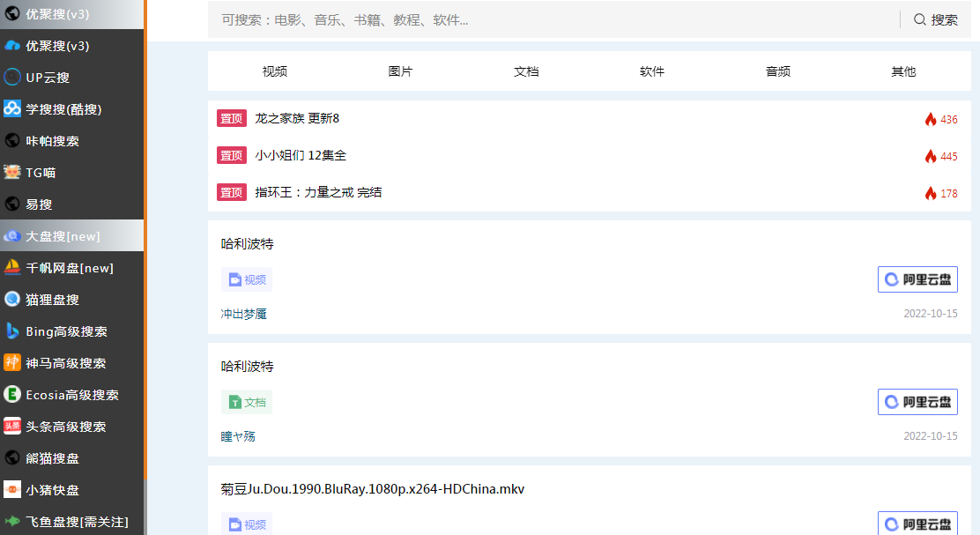Select 神马高级搜索 orange icon entry
This screenshot has width=980, height=535.
click(x=72, y=363)
